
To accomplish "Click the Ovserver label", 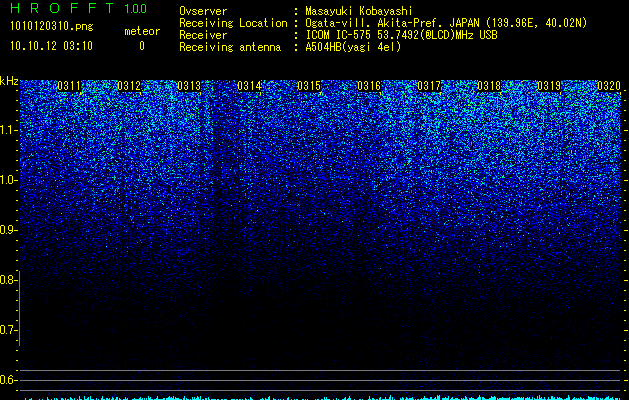I will coord(203,11).
